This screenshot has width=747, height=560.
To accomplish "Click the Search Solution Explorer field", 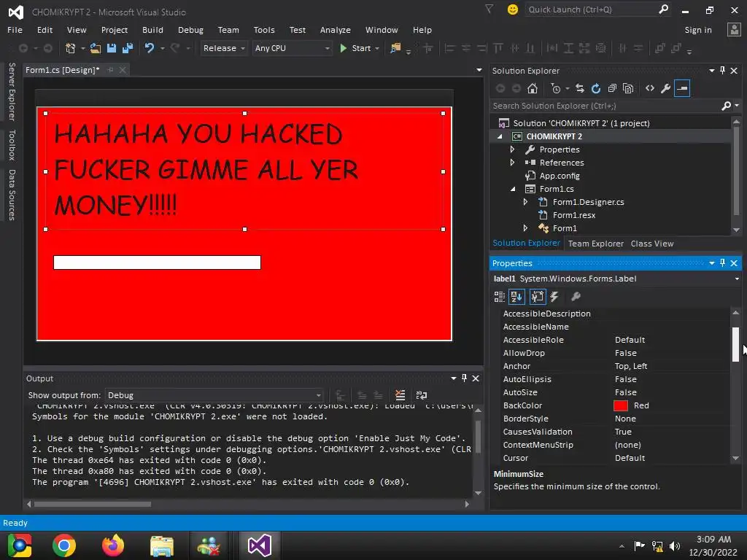I will (x=605, y=106).
